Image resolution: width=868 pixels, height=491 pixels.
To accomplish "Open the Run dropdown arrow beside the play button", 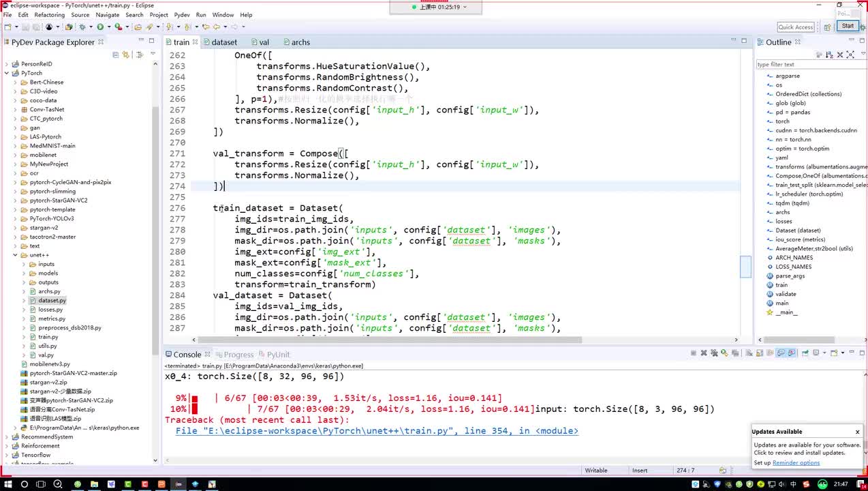I will (x=108, y=27).
